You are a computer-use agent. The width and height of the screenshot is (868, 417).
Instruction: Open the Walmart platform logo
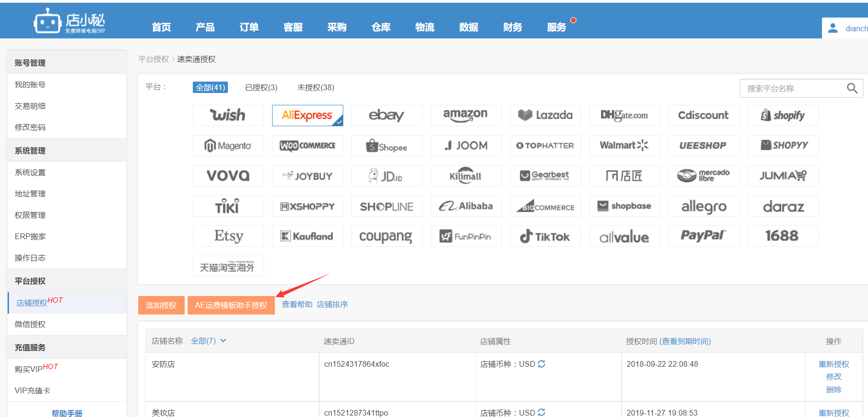pos(624,146)
